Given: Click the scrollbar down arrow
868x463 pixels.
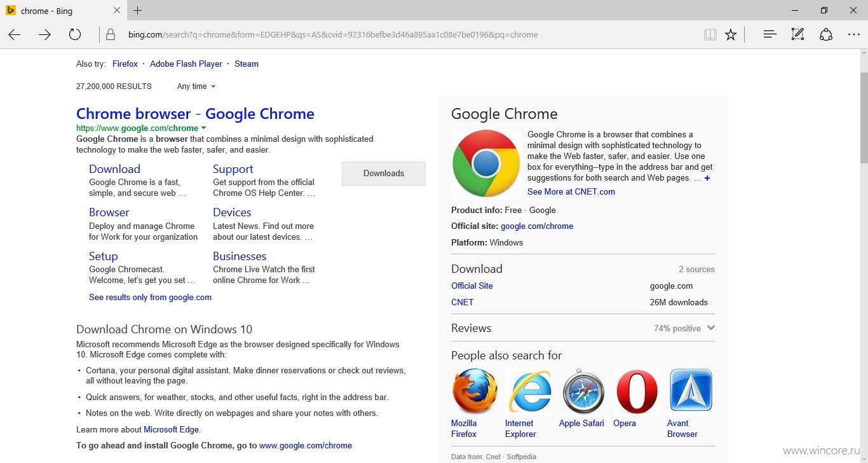Looking at the screenshot, I should [x=864, y=457].
